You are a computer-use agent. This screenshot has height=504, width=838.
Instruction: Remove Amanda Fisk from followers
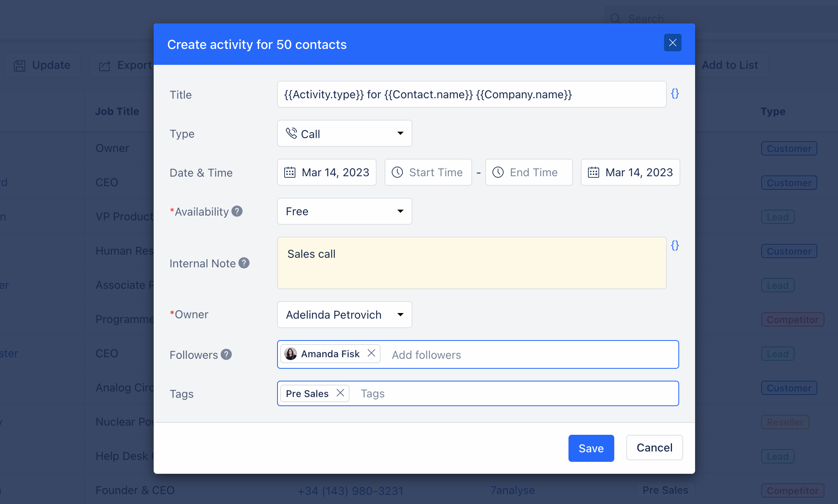click(371, 353)
